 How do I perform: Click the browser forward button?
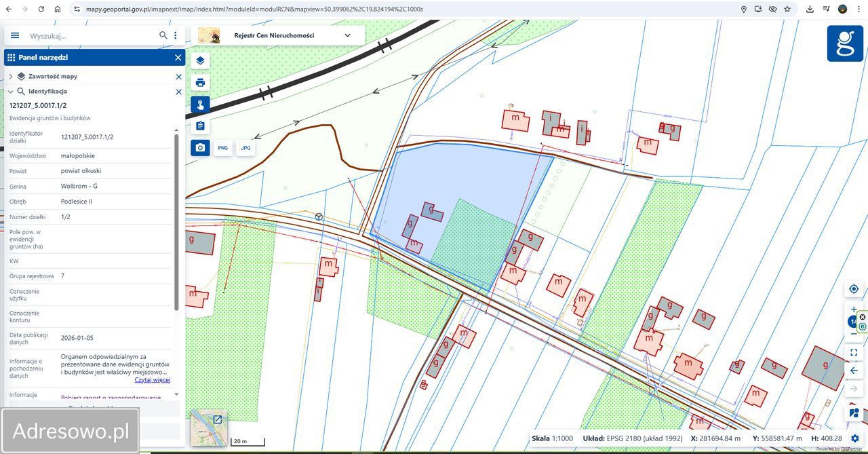click(x=25, y=9)
